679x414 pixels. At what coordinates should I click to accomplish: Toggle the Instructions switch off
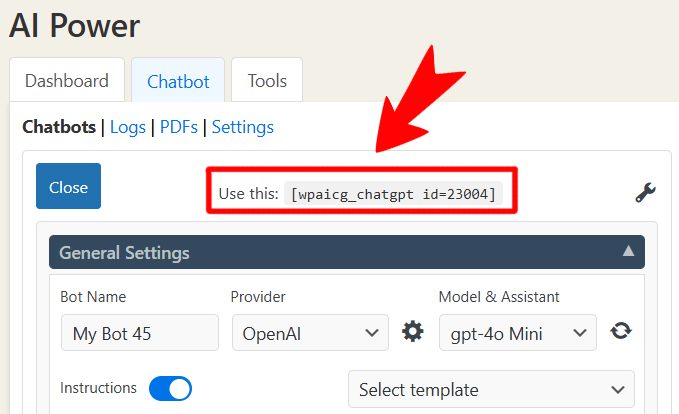click(x=170, y=388)
